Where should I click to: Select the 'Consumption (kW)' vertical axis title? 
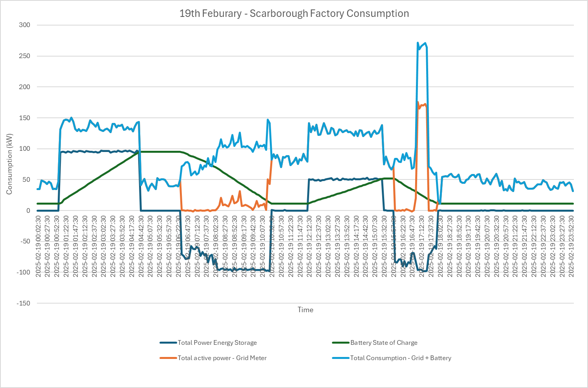[9, 164]
